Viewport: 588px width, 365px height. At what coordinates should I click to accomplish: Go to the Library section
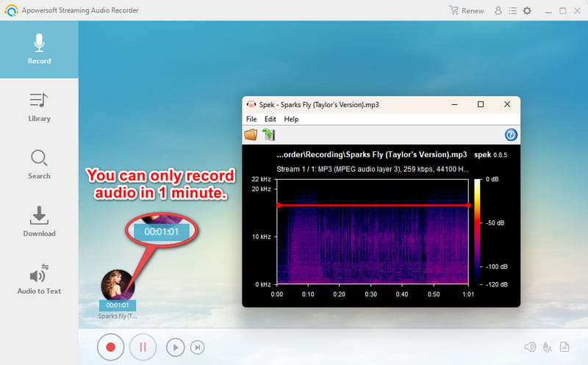[39, 107]
